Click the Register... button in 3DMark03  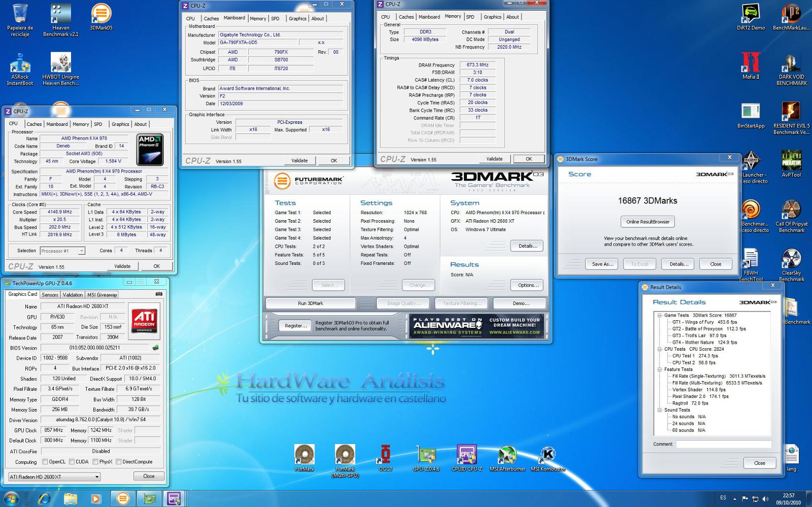tap(295, 326)
